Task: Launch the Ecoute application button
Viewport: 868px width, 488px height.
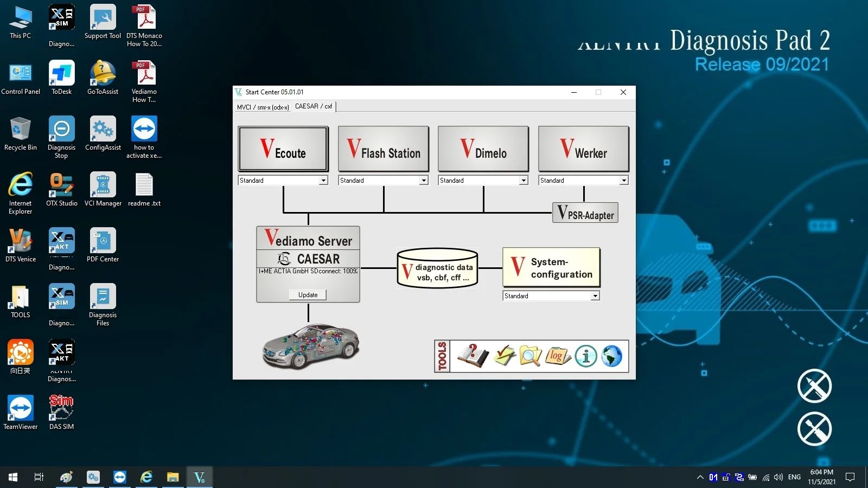Action: (283, 149)
